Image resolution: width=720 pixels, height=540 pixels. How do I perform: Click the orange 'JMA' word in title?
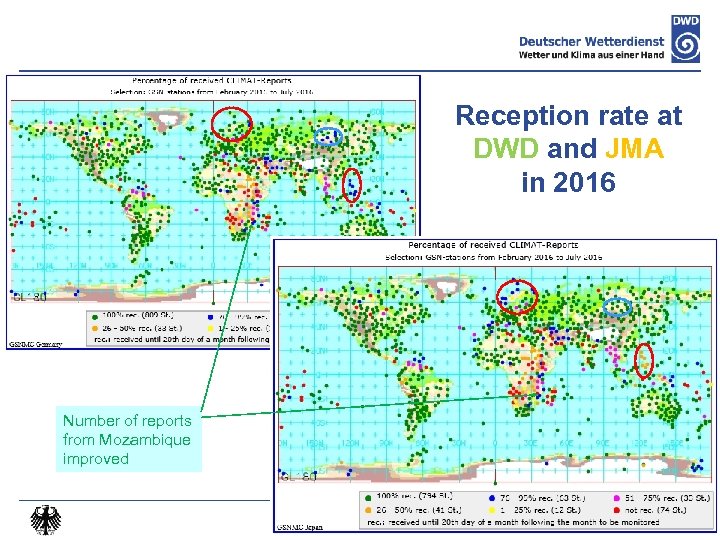click(x=635, y=148)
